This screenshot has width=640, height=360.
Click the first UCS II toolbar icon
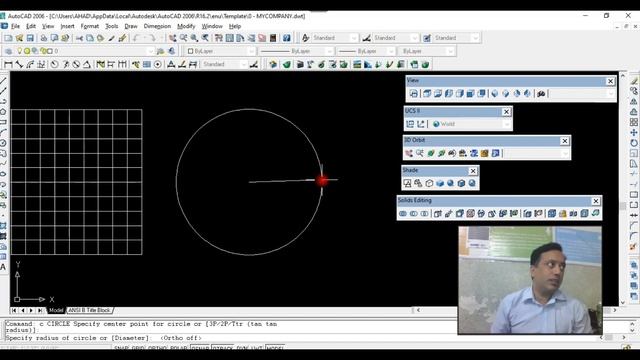(x=410, y=124)
